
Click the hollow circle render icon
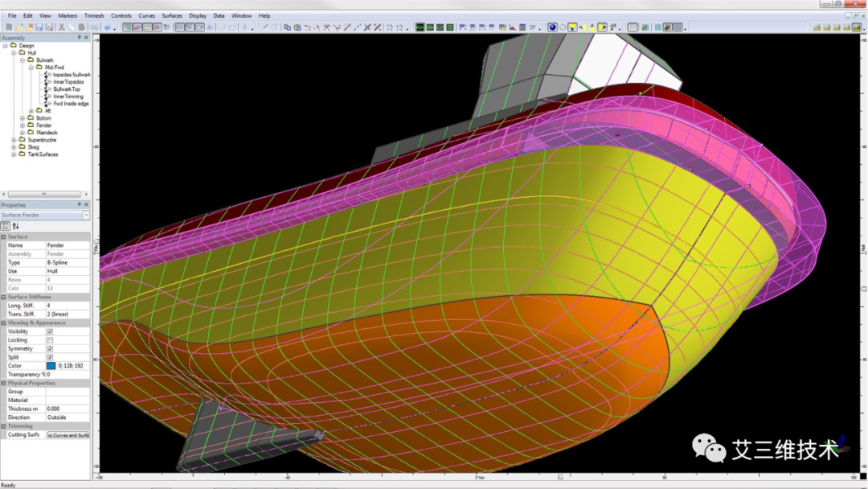pos(563,27)
